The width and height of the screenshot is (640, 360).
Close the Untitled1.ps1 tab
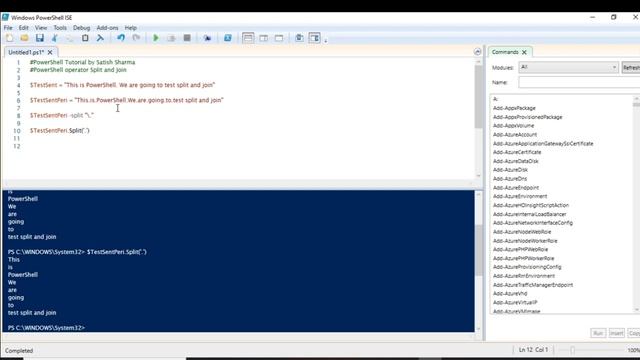tap(50, 52)
